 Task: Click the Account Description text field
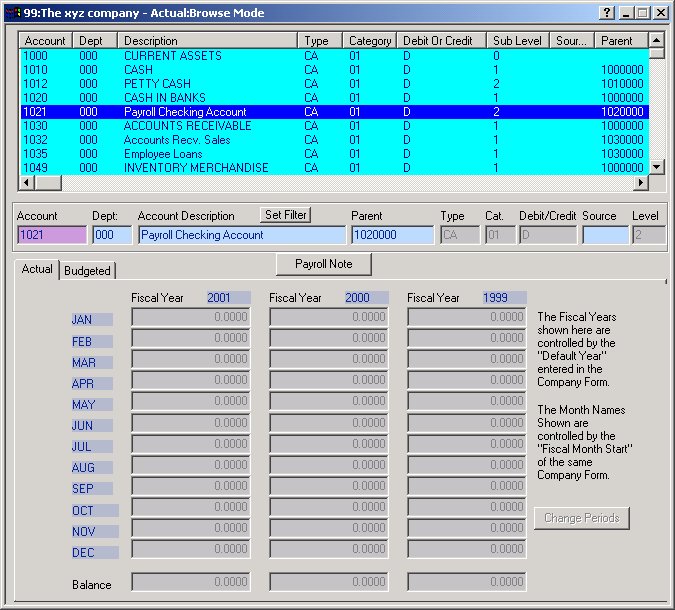[241, 235]
